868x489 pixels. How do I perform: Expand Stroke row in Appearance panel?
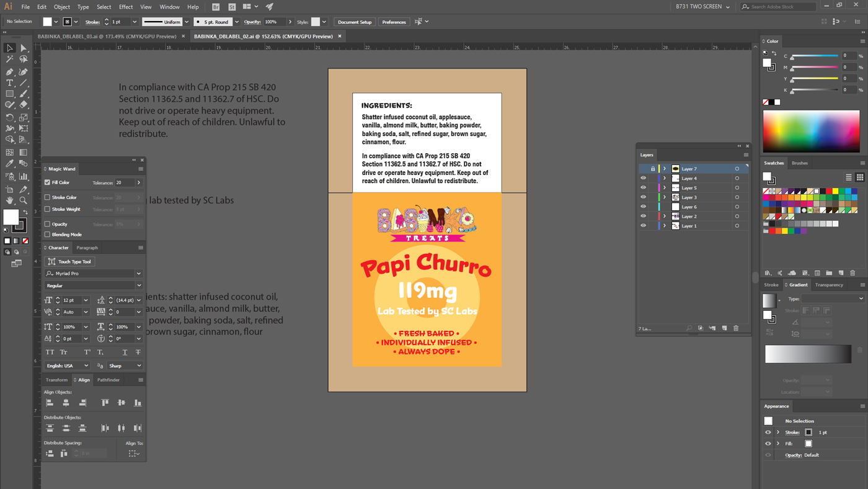click(778, 433)
